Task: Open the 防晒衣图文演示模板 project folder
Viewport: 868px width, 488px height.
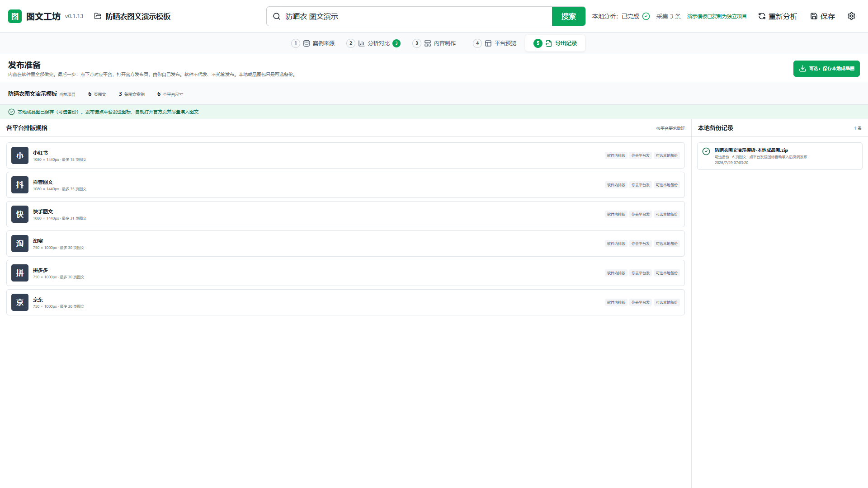Action: pyautogui.click(x=132, y=16)
